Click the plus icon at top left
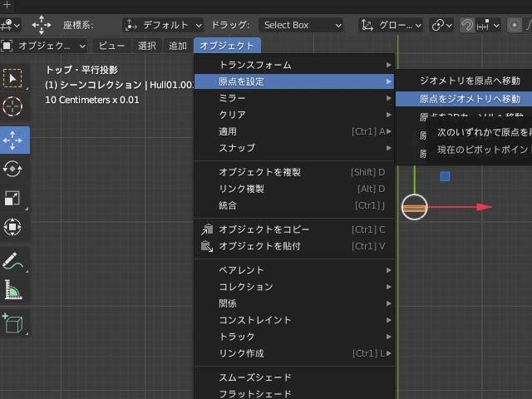The image size is (532, 399). pyautogui.click(x=7, y=5)
